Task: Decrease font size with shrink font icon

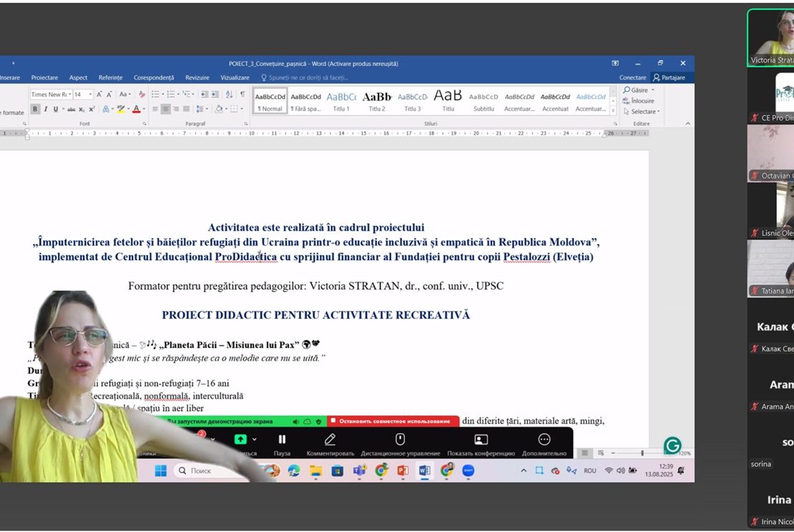Action: click(x=109, y=94)
